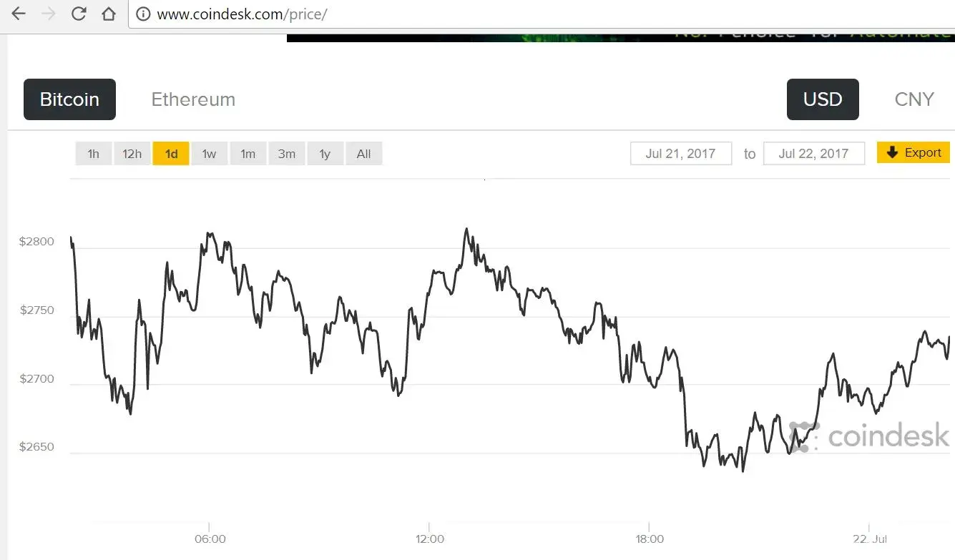Show the 3m price history
This screenshot has width=955, height=560.
pyautogui.click(x=287, y=154)
